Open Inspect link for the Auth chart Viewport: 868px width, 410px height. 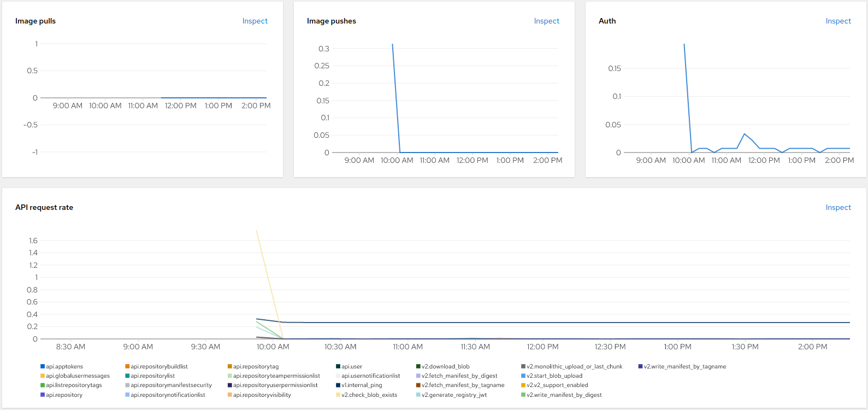[838, 21]
